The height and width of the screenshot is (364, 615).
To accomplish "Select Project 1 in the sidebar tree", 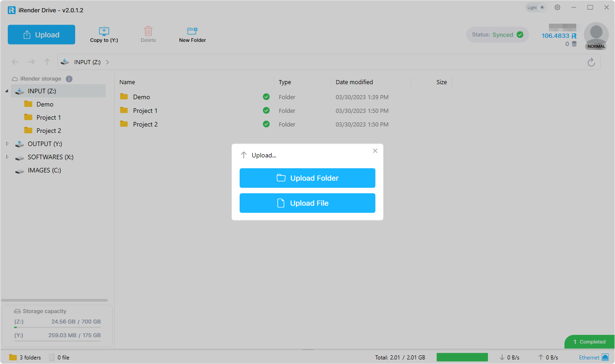I will 48,117.
